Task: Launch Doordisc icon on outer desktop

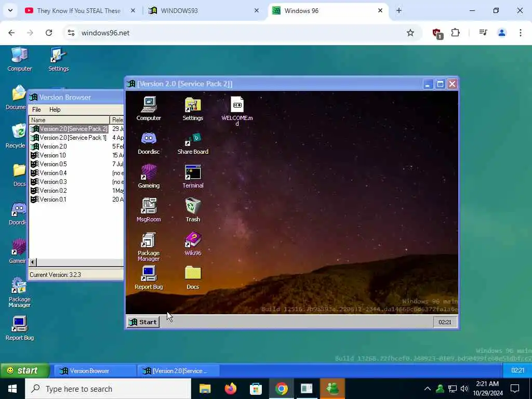Action: point(18,214)
